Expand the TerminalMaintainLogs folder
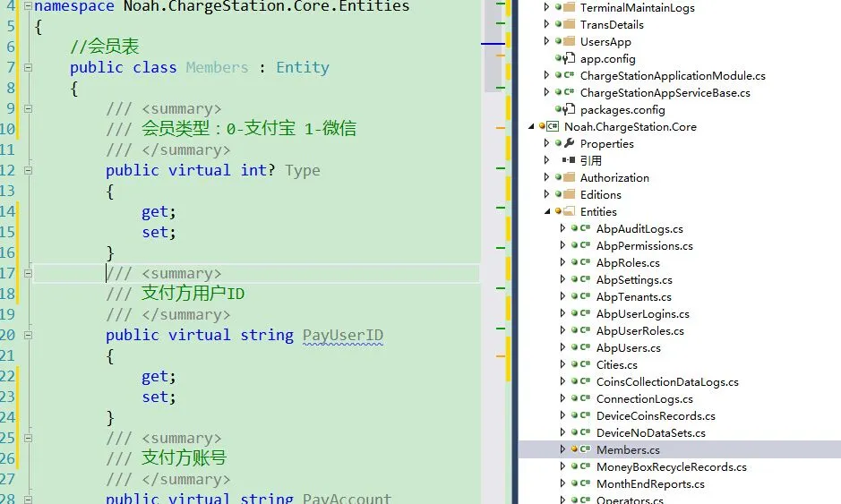 coord(546,7)
